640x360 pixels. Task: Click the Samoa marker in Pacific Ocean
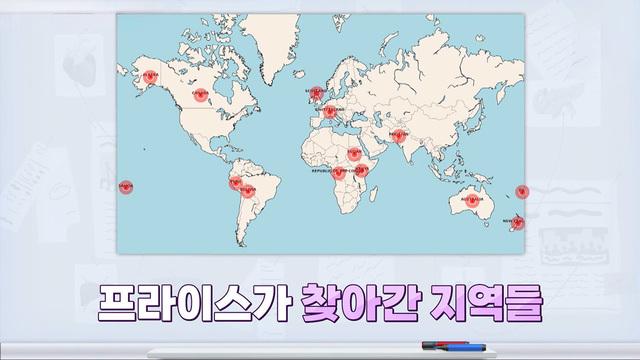pyautogui.click(x=126, y=187)
